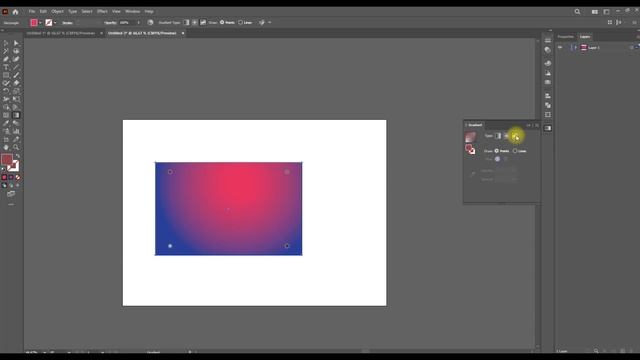
Task: Swap fill and stroke arrows in toolbar
Action: 18,156
